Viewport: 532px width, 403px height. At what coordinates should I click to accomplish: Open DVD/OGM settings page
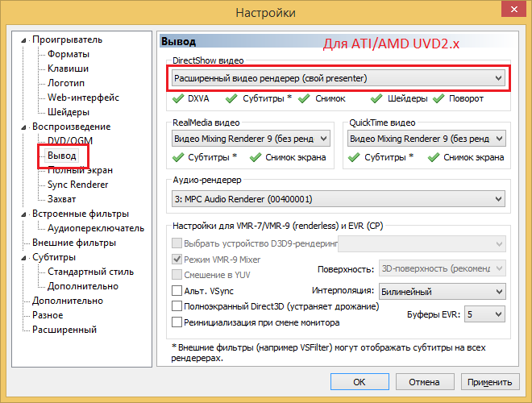[x=70, y=140]
